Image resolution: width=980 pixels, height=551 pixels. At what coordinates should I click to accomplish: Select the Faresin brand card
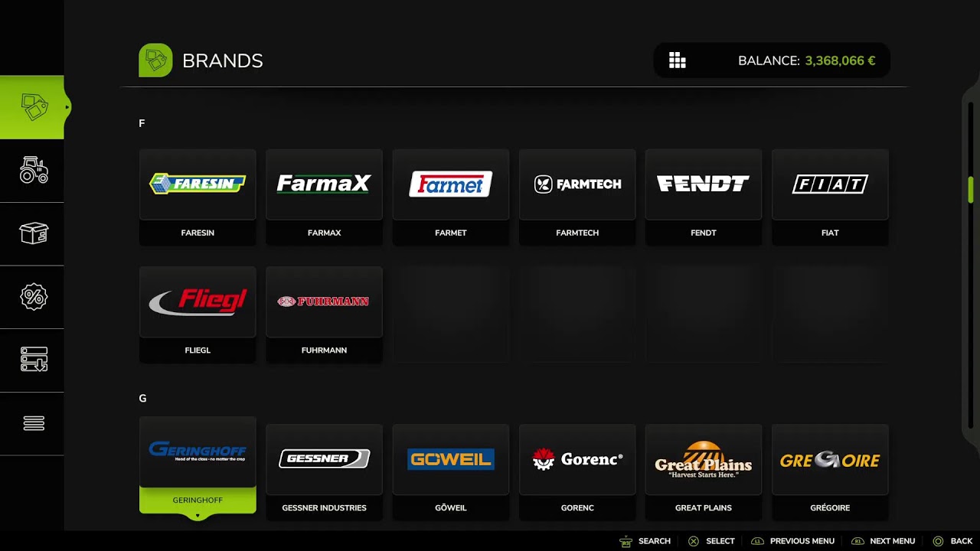click(198, 197)
